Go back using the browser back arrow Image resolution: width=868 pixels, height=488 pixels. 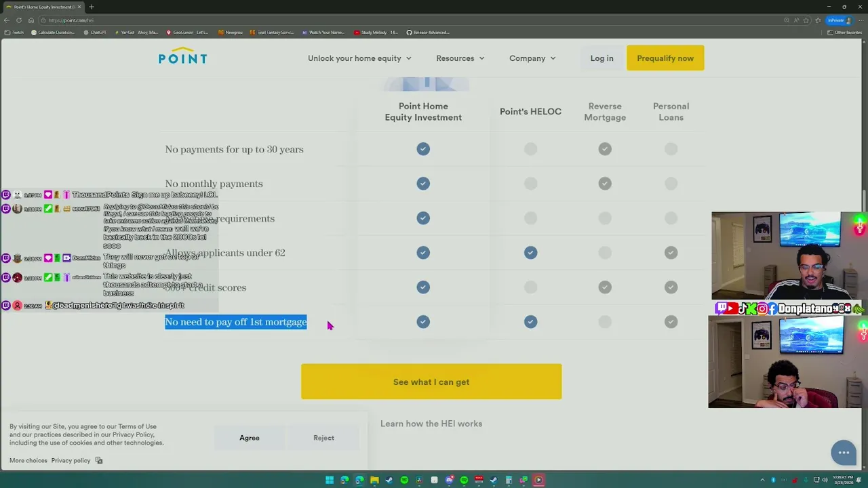7,20
